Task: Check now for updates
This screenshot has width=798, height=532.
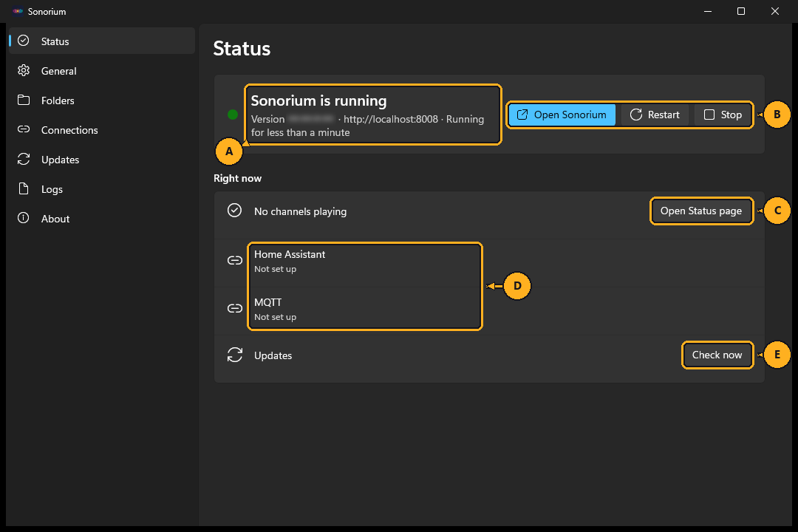Action: click(717, 355)
